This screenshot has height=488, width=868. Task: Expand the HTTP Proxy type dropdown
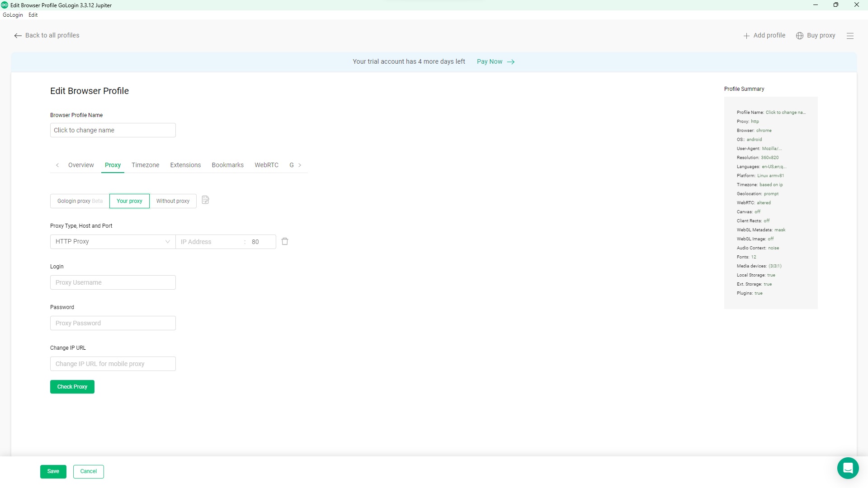point(113,242)
